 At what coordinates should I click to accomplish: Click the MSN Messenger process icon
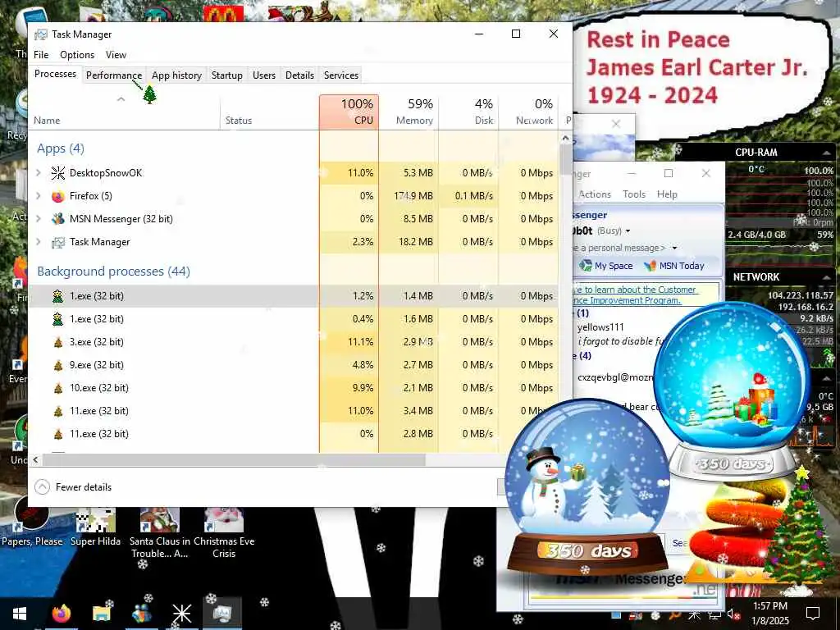pos(58,219)
